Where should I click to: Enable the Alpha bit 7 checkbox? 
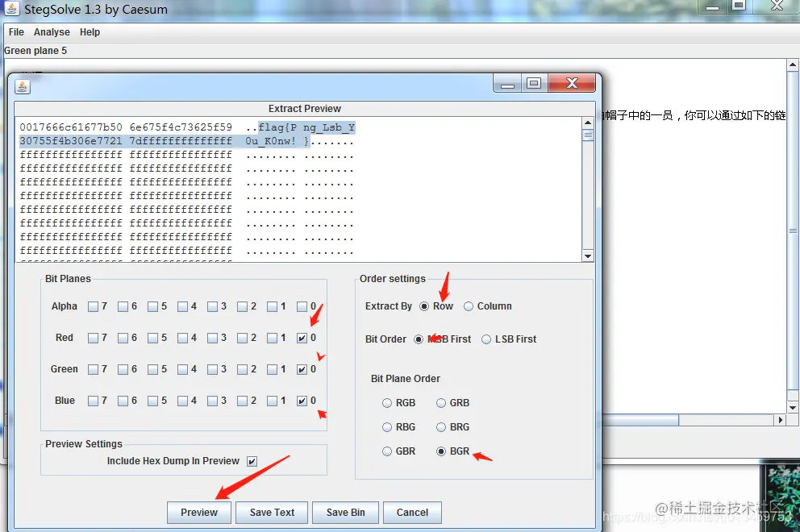[93, 306]
